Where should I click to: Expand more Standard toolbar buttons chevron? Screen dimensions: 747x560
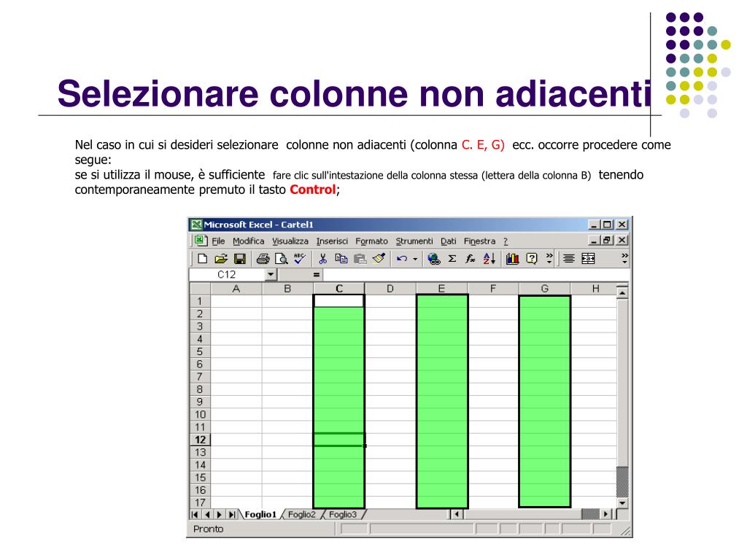point(549,259)
